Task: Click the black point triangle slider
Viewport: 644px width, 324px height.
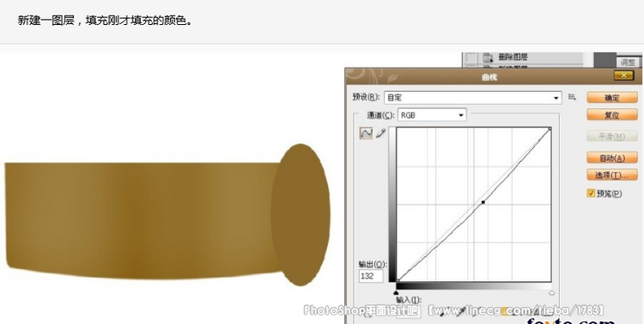Action: coord(396,292)
